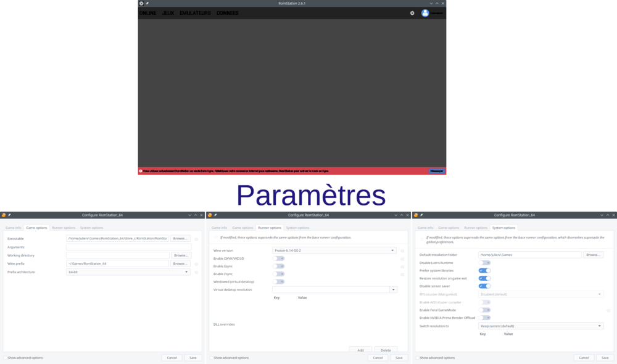Image resolution: width=617 pixels, height=364 pixels.
Task: Click the reset icon beside Enable Feral GameMode
Action: tap(608, 310)
